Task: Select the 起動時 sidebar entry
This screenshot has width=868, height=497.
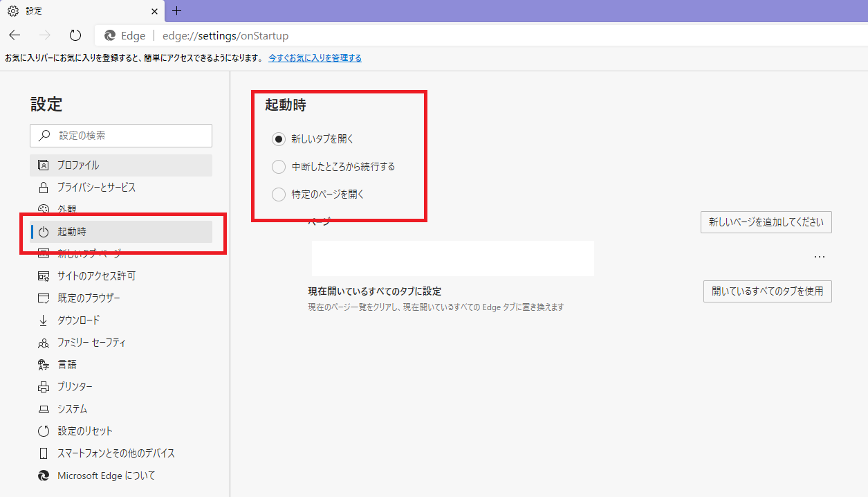Action: tap(121, 232)
